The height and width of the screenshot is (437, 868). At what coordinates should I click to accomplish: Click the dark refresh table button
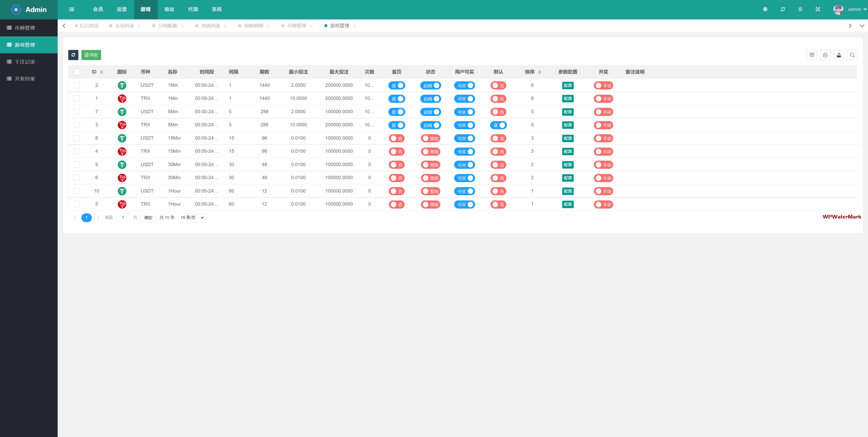pyautogui.click(x=73, y=55)
